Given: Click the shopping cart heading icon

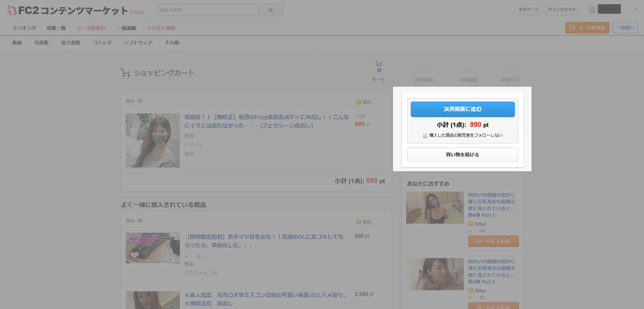Looking at the screenshot, I should pos(125,73).
